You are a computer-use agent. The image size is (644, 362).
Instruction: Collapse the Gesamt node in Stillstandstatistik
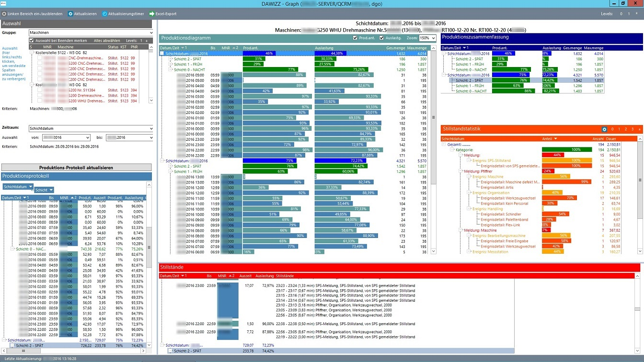[444, 144]
